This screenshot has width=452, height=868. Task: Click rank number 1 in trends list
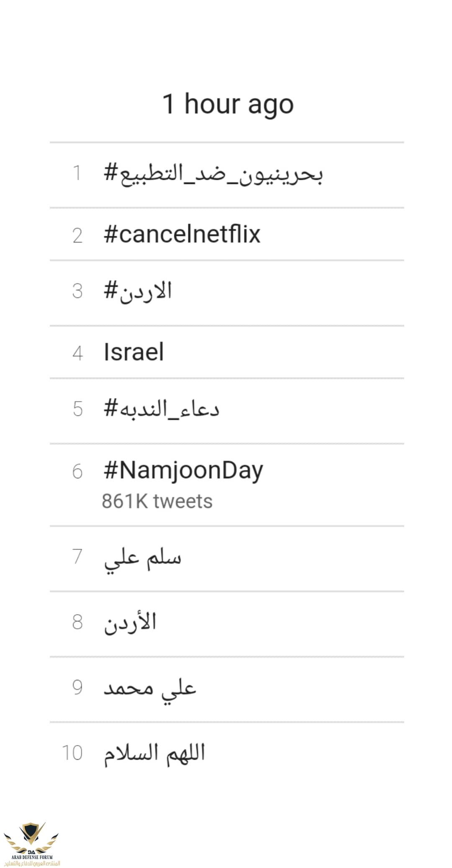pos(77,173)
